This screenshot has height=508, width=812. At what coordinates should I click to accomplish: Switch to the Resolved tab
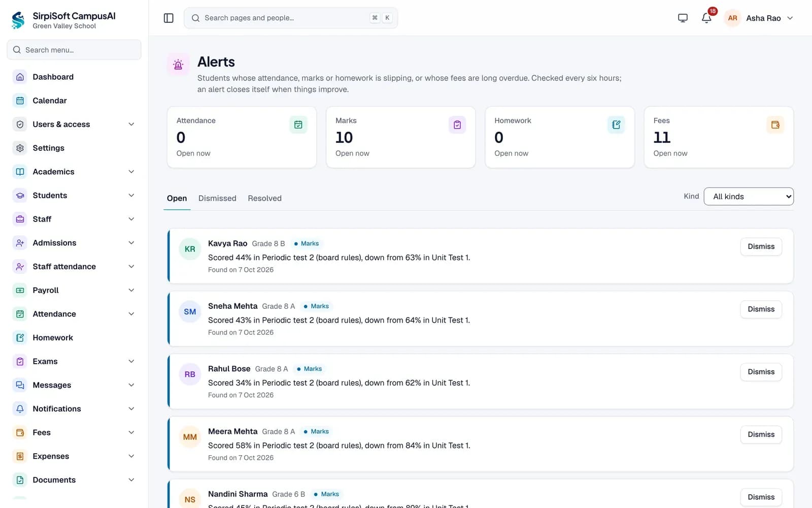tap(264, 198)
